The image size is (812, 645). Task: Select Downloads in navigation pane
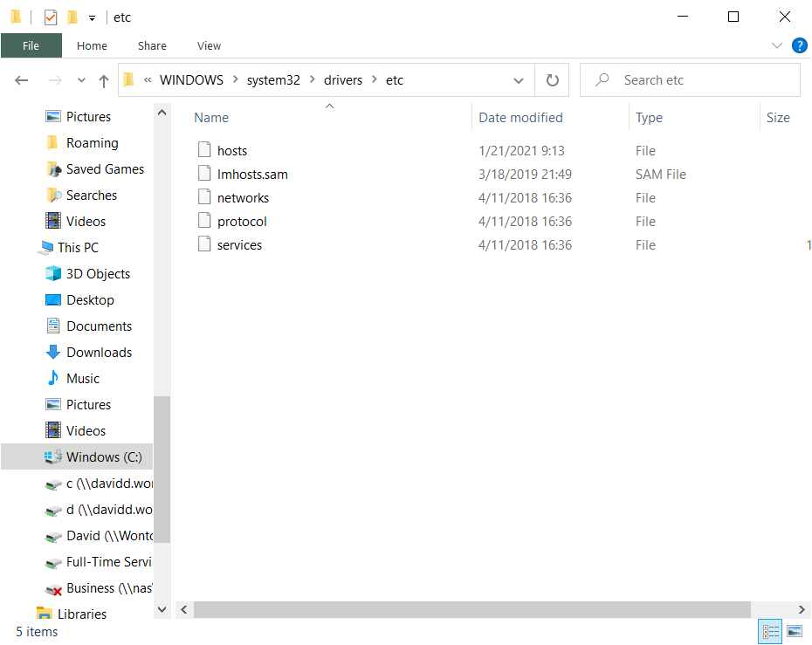coord(99,353)
